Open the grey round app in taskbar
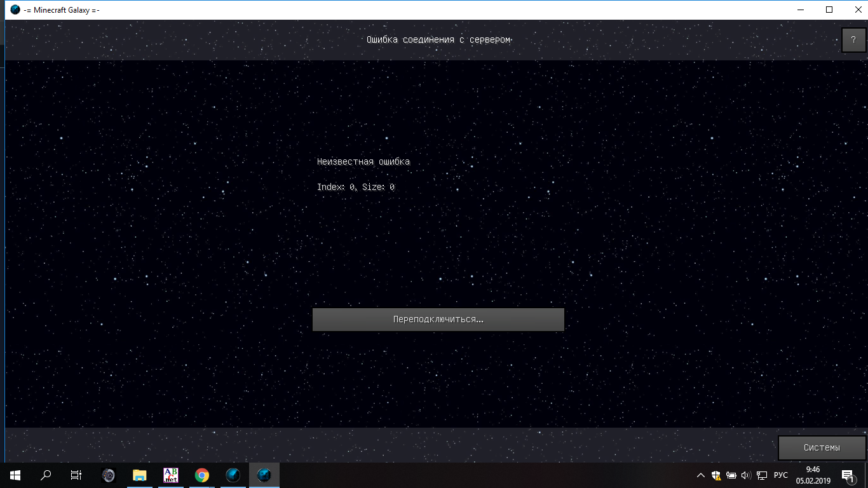The height and width of the screenshot is (488, 868). click(109, 475)
